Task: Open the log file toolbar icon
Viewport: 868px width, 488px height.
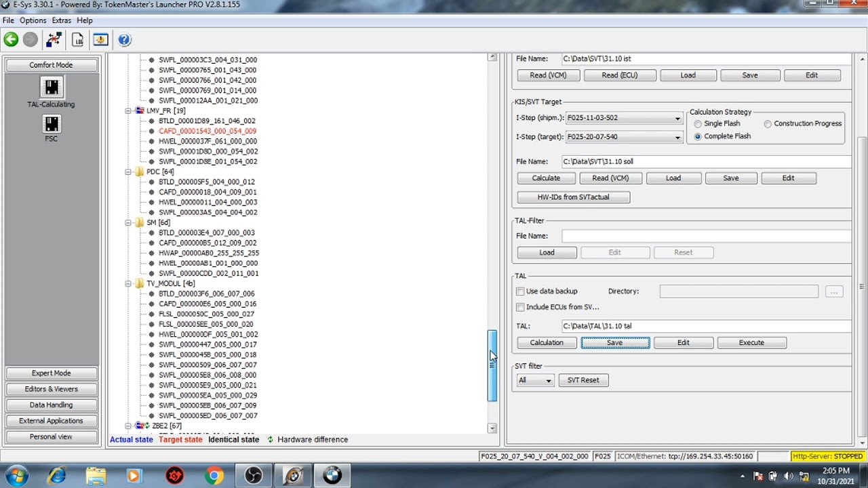Action: [77, 40]
